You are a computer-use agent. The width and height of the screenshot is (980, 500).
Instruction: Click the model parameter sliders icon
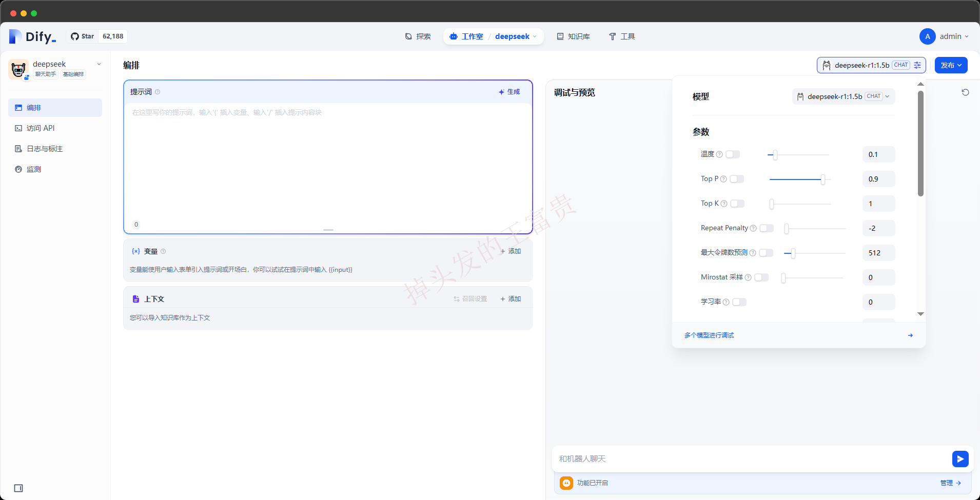tap(917, 65)
